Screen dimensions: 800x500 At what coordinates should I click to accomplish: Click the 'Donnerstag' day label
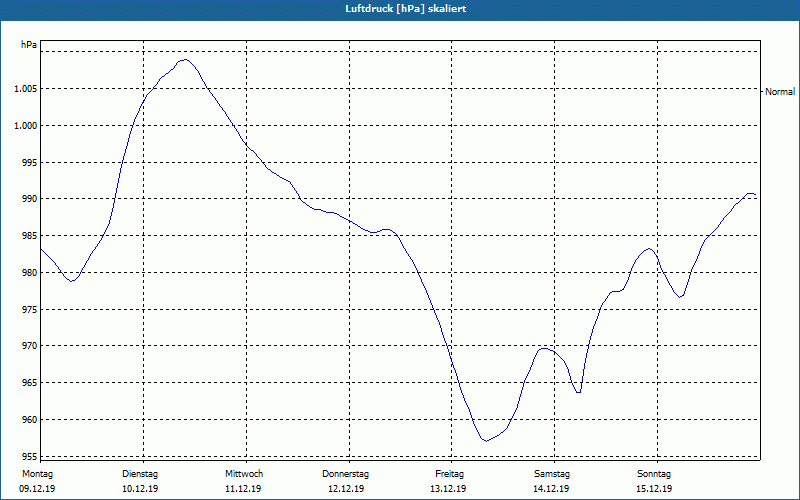[345, 474]
